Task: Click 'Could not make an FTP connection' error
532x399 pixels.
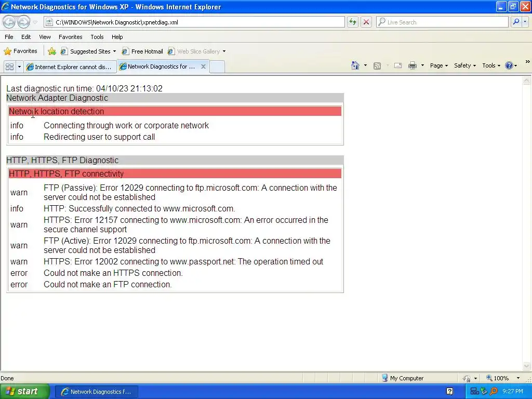Action: [x=108, y=284]
